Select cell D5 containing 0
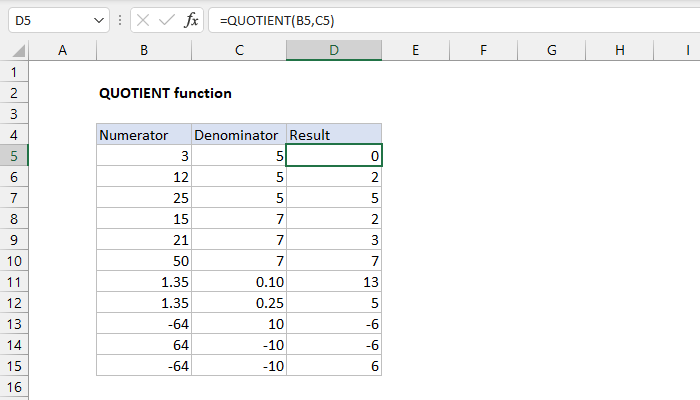The width and height of the screenshot is (700, 400). [334, 156]
